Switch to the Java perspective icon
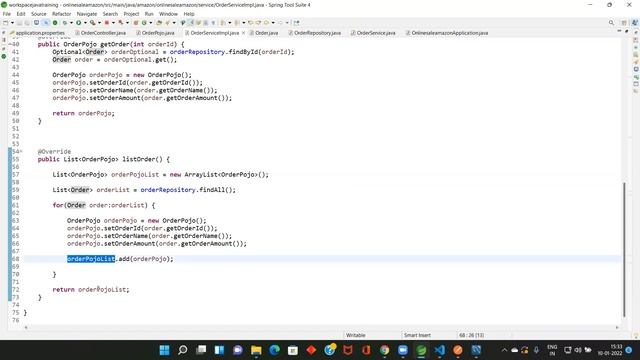The image size is (640, 360). (x=634, y=23)
